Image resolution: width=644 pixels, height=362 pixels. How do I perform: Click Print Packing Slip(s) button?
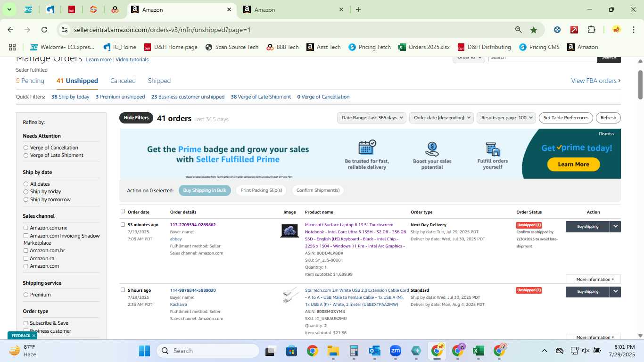(x=261, y=190)
